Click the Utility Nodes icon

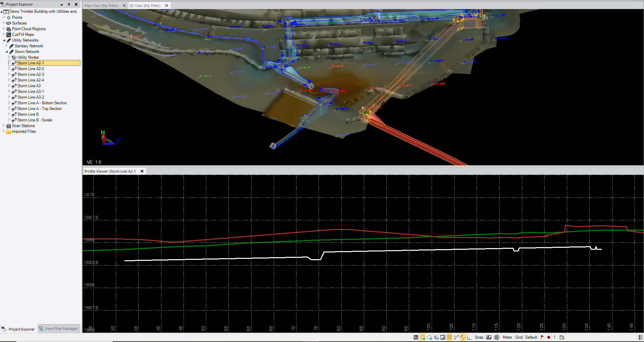(14, 57)
